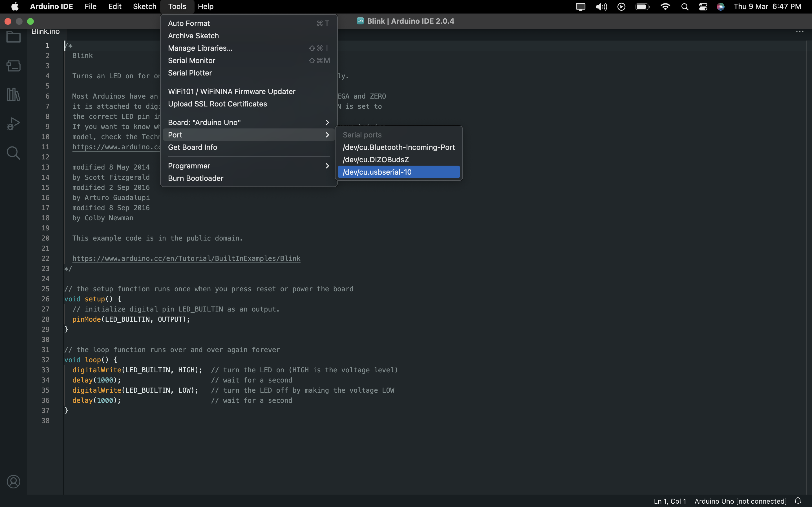Select port /dev/cu.Bluetooth-Incoming-Port

(398, 147)
